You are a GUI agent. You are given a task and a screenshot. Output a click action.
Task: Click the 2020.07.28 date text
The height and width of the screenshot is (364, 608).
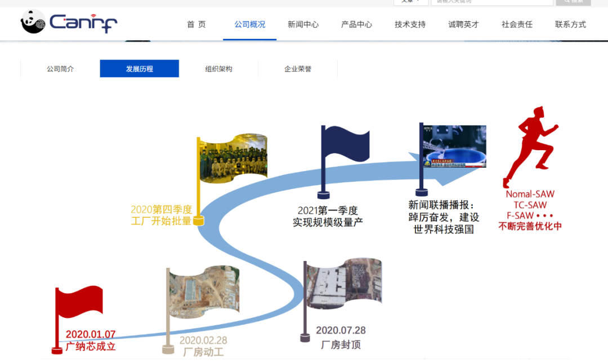click(x=341, y=330)
